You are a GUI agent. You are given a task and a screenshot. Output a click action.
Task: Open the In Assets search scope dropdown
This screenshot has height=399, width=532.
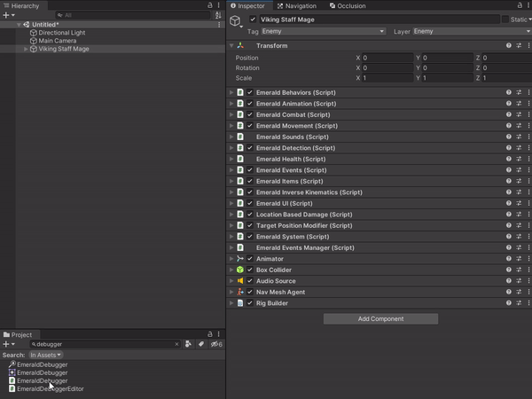45,355
